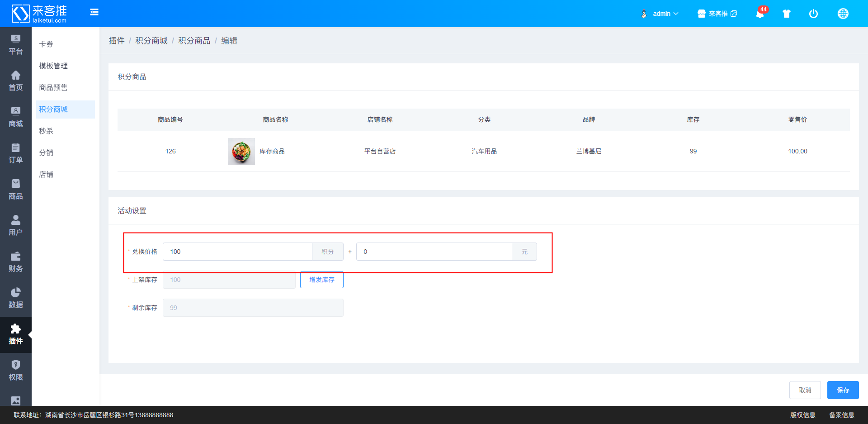Go to 平台 in left nav
This screenshot has width=868, height=424.
16,45
